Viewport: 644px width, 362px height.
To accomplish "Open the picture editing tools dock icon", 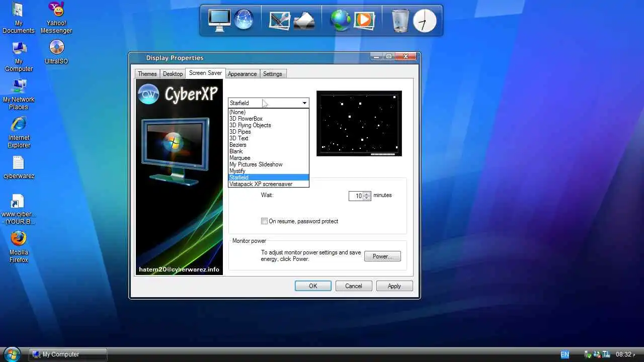I will (x=280, y=21).
